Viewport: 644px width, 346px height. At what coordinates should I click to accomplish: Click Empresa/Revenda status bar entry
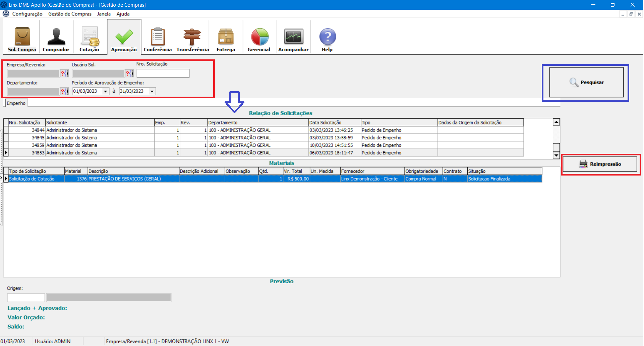pos(167,341)
